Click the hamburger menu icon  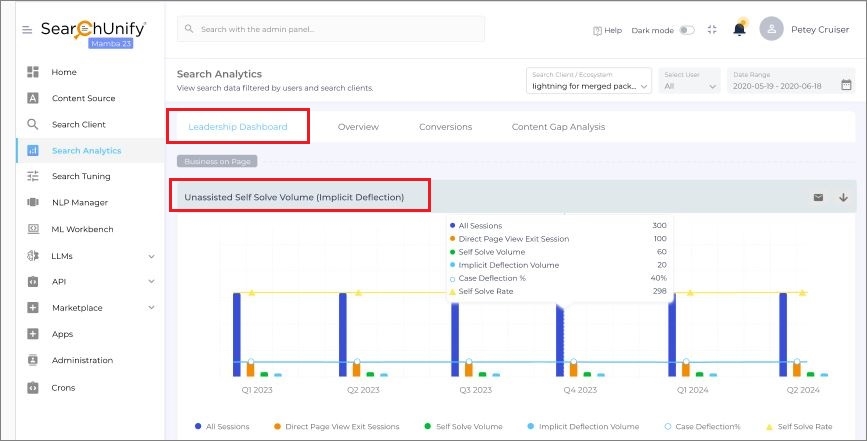[x=27, y=30]
